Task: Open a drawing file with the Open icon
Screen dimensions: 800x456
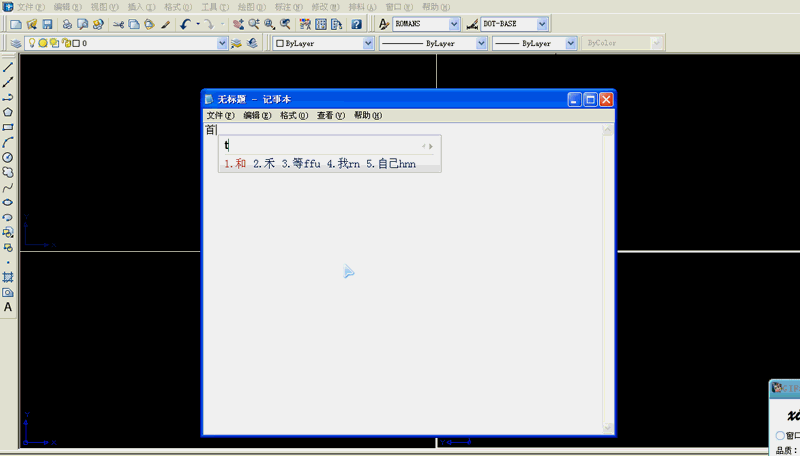Action: (32, 24)
